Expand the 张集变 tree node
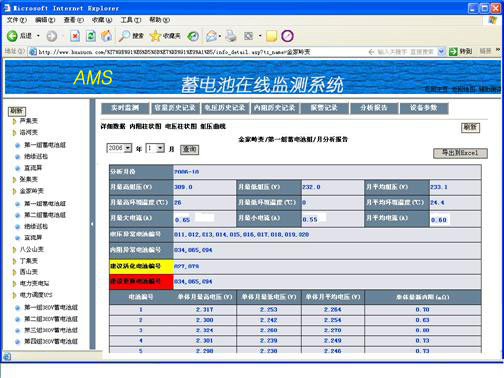This screenshot has width=504, height=378. coord(14,180)
